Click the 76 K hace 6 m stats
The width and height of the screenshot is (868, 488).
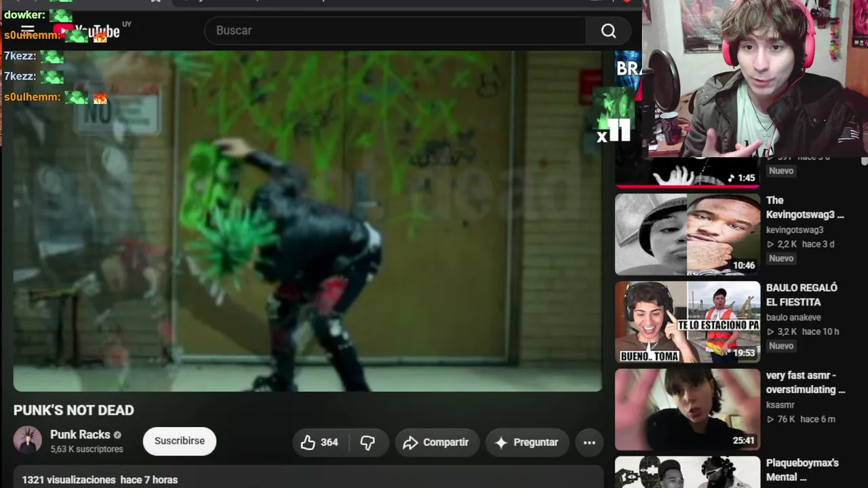click(x=801, y=419)
